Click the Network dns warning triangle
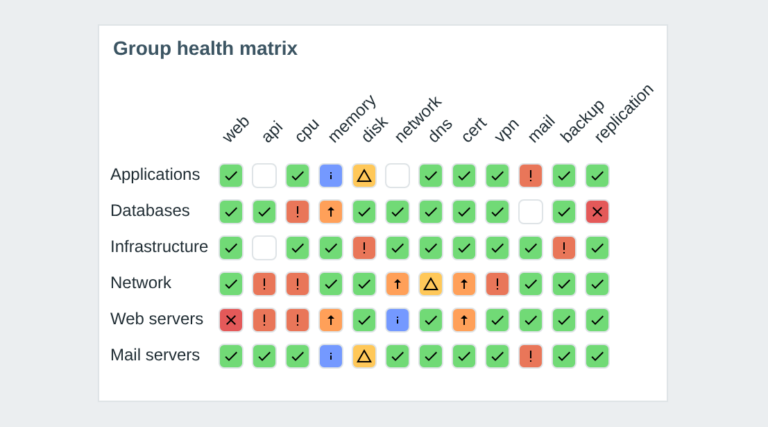Viewport: 768px width, 427px height. [x=431, y=284]
